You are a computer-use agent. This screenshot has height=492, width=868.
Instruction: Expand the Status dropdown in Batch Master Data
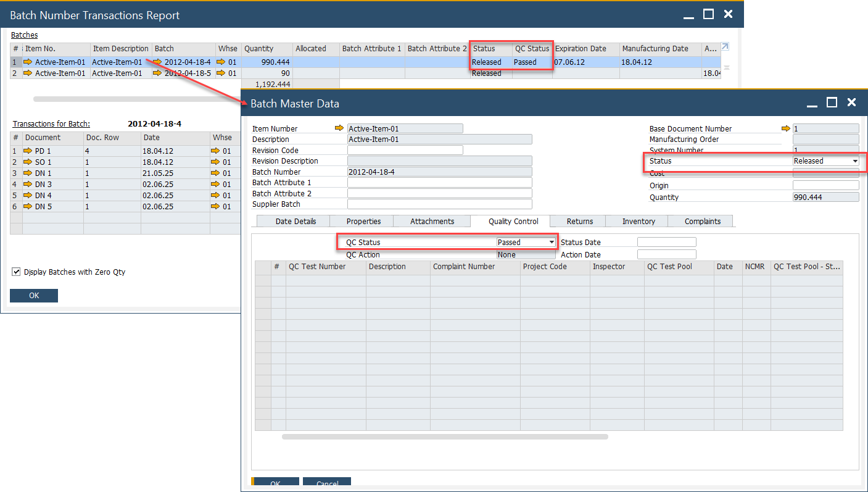854,161
